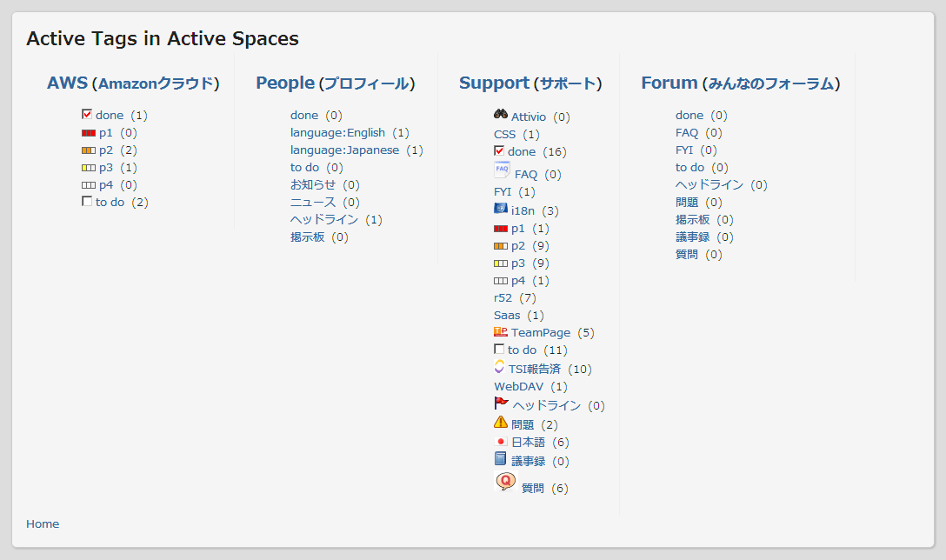The image size is (946, 560).
Task: Click the binoculars icon next to Attivio
Action: point(501,114)
